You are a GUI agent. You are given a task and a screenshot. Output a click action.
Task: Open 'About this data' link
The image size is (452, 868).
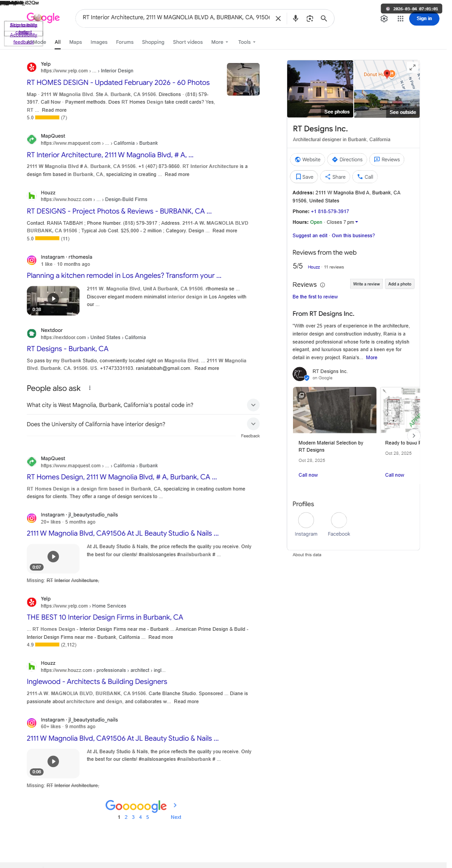tap(307, 555)
